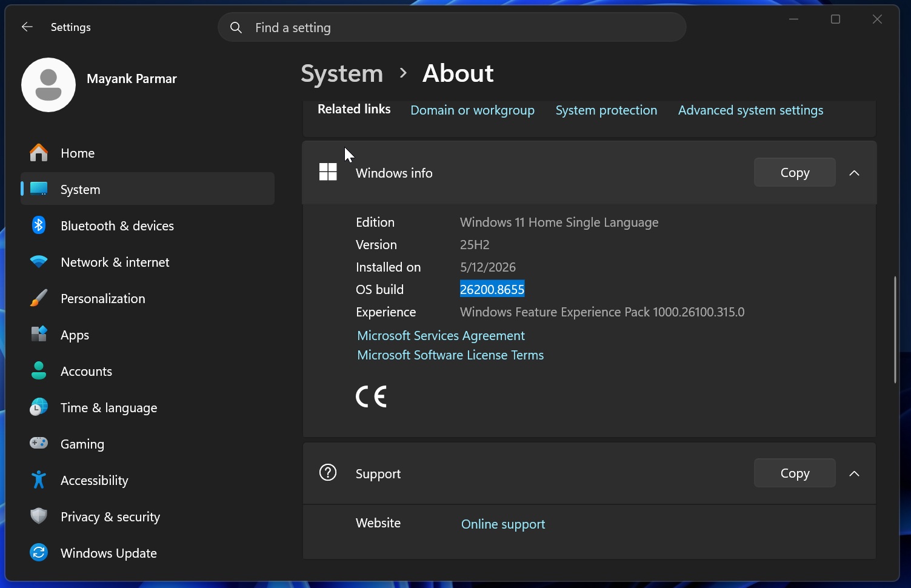Click the Windows Feature Experience Pack value

point(602,312)
